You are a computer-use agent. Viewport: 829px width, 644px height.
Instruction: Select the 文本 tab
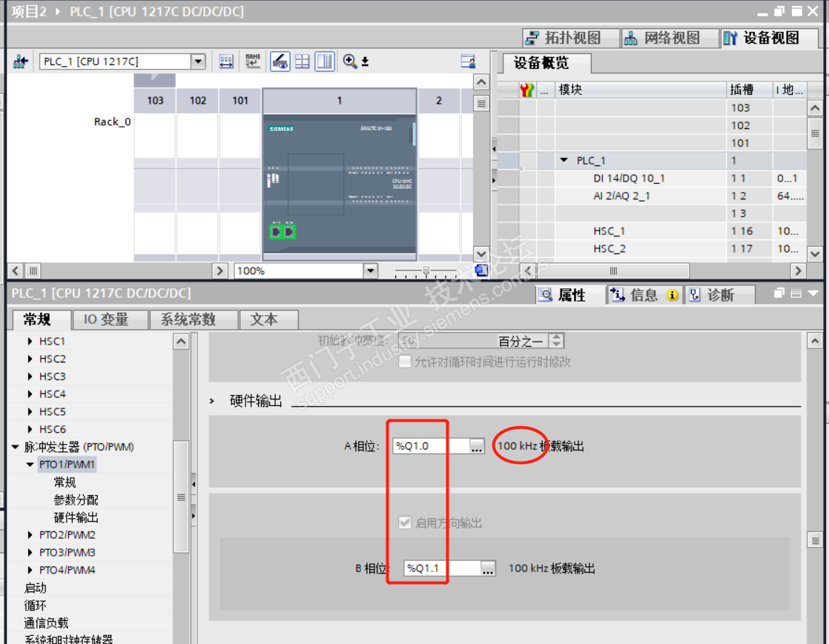(x=268, y=319)
